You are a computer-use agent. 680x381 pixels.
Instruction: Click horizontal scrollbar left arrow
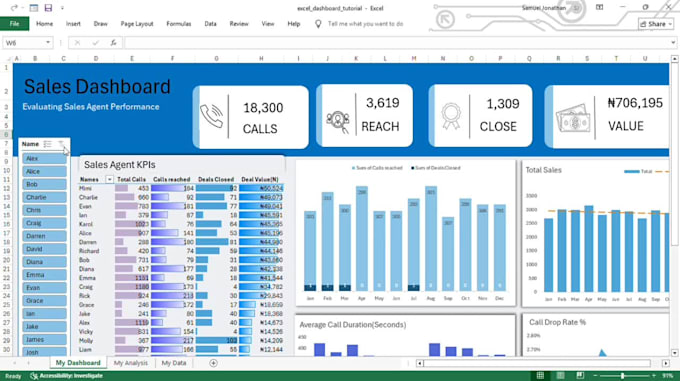coord(420,363)
